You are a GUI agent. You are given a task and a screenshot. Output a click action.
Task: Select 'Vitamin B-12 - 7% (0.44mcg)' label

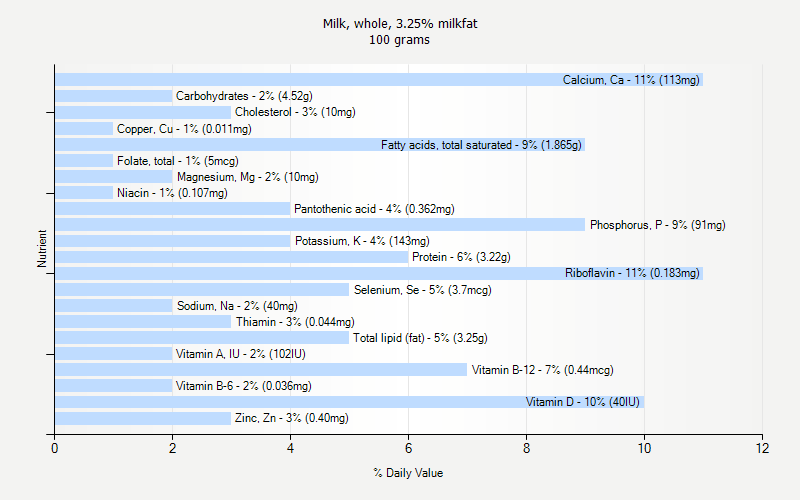click(x=542, y=370)
